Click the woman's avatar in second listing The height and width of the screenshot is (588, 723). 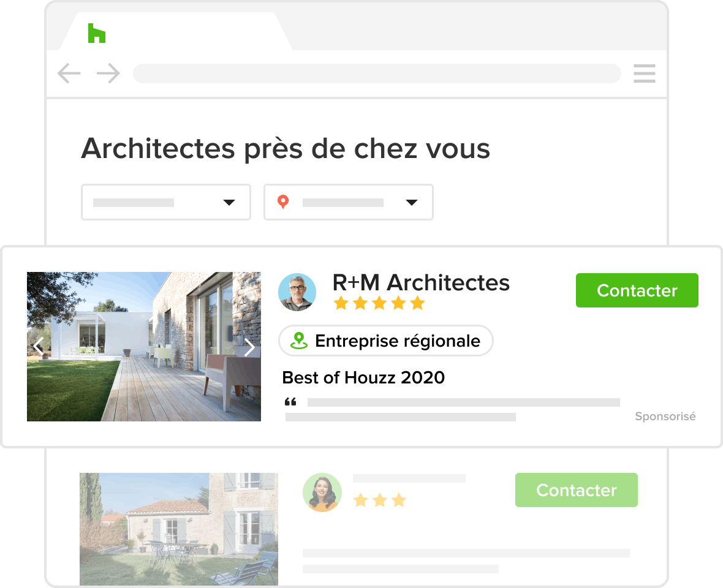tap(322, 492)
